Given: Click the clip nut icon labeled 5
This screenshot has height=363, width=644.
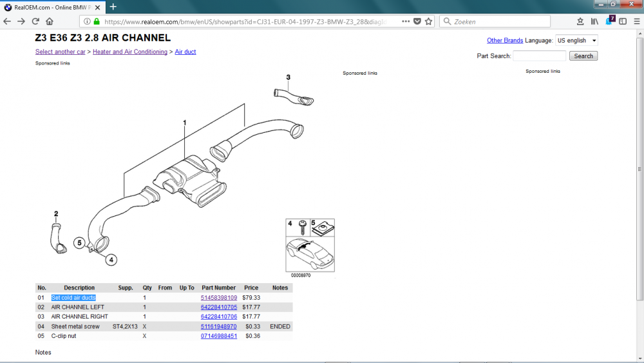Looking at the screenshot, I should click(323, 228).
